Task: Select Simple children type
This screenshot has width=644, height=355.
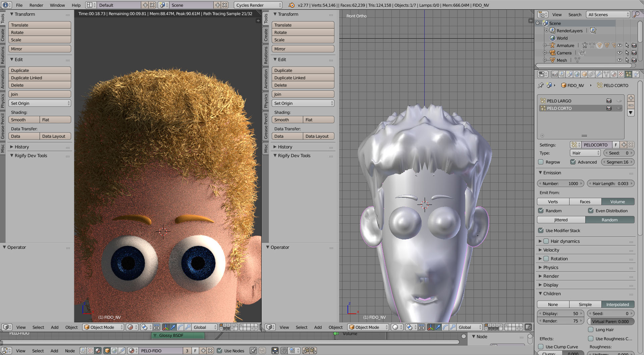Action: pos(585,304)
